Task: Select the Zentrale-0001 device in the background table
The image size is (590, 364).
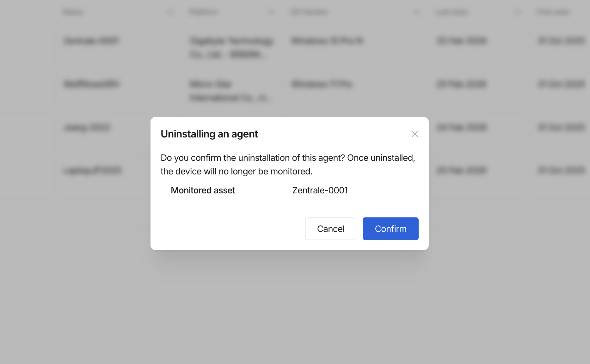Action: (x=91, y=41)
